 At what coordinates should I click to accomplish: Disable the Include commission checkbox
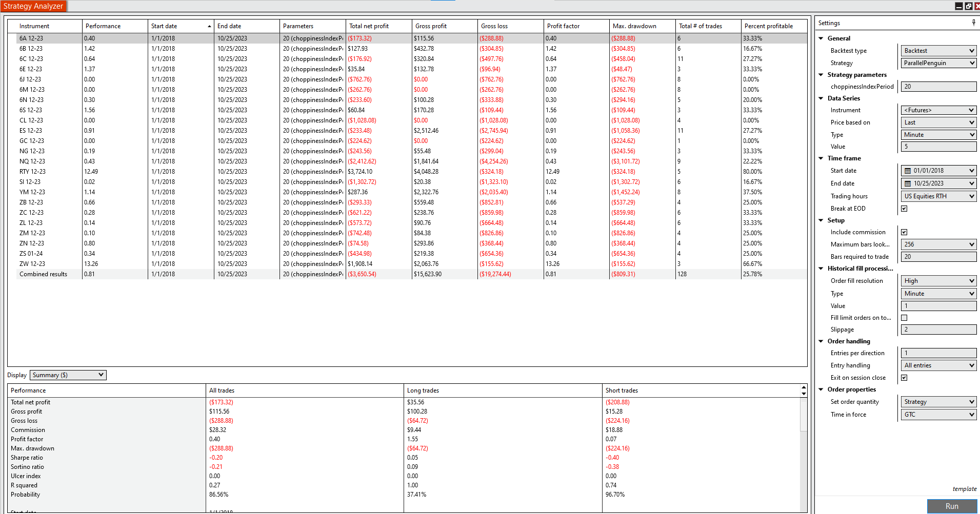click(904, 232)
